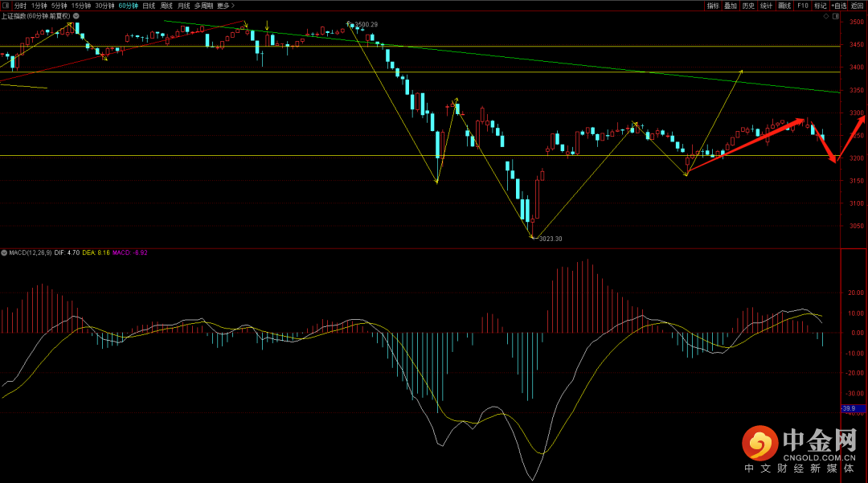The height and width of the screenshot is (483, 868).
Task: Toggle the side panel icon near price axis
Action: click(x=836, y=17)
